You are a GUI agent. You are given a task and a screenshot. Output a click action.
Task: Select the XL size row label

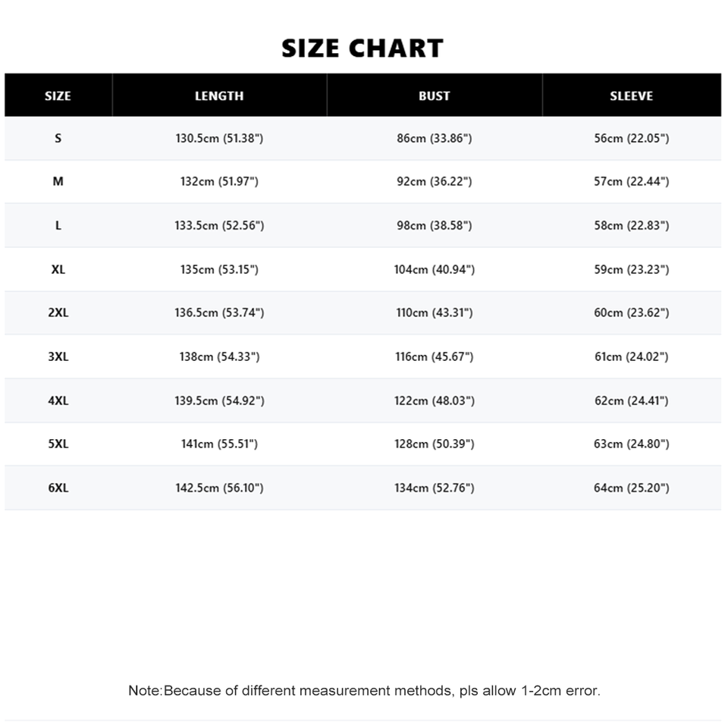tap(58, 269)
